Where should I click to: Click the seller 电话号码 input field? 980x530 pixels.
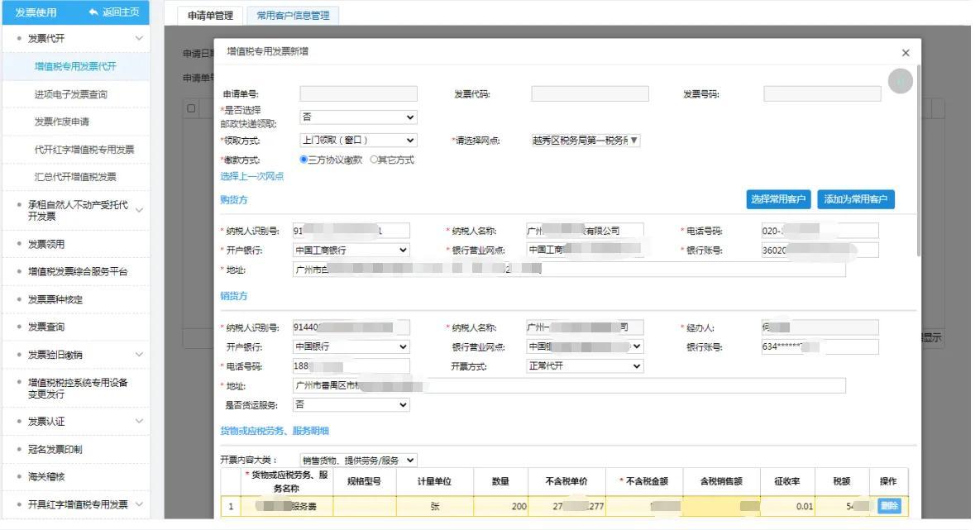[x=351, y=365]
